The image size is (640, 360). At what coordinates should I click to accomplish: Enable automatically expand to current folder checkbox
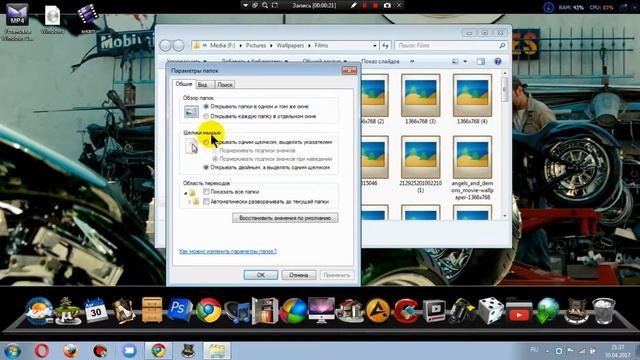[x=207, y=202]
